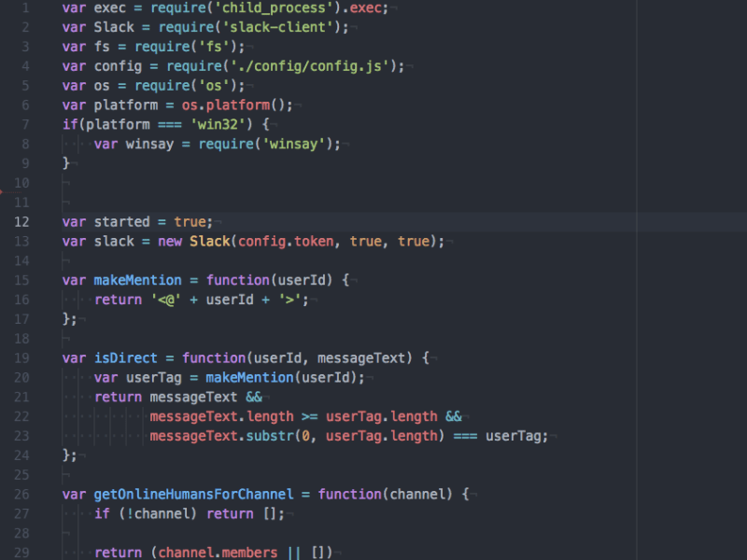Click the messageText parameter on line 19
The image size is (747, 560).
[x=361, y=358]
